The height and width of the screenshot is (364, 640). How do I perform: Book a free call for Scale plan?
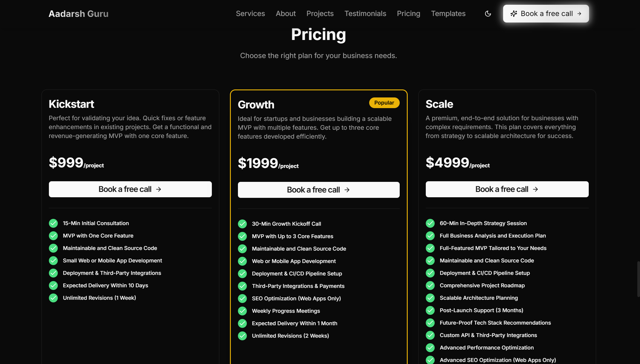click(x=507, y=189)
